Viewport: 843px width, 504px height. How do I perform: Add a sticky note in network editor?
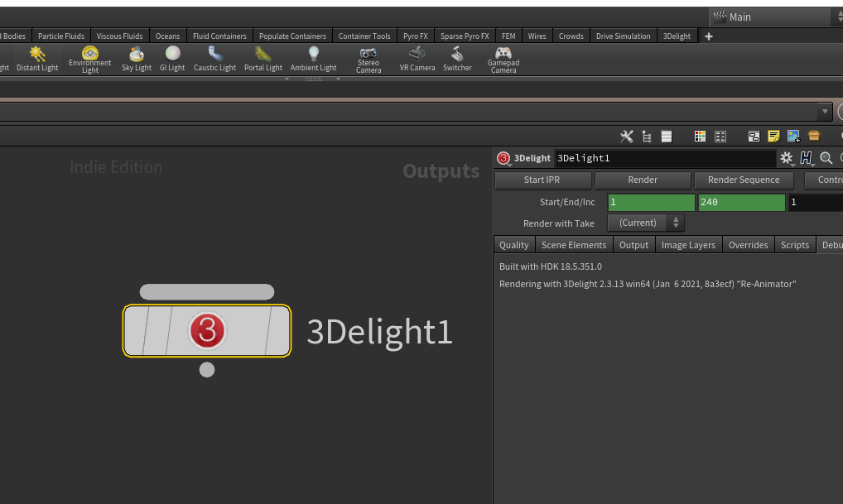(774, 137)
